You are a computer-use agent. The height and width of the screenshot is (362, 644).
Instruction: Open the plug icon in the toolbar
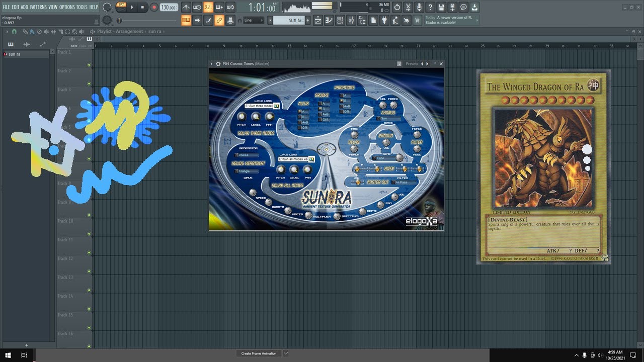pyautogui.click(x=384, y=21)
